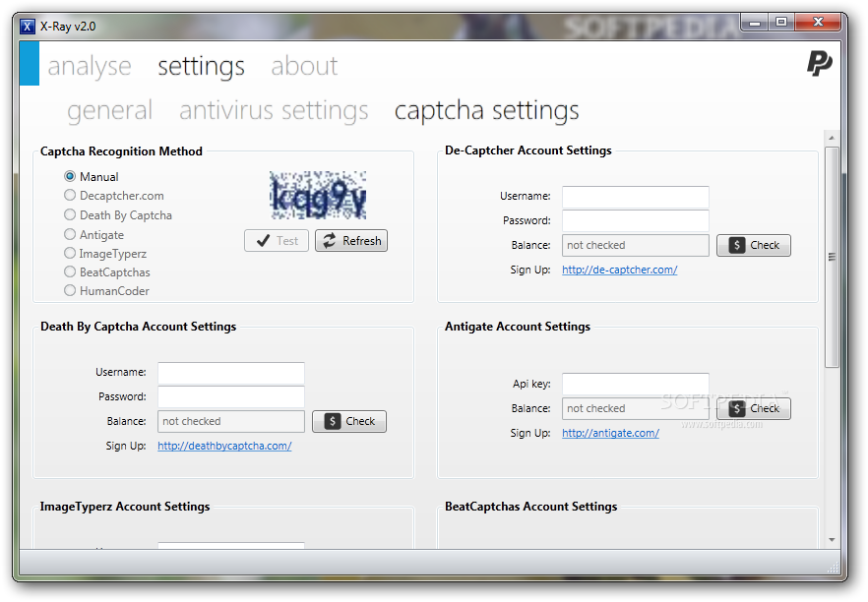Viewport: 868px width, 602px height.
Task: Close the X-Ray v2.0 window
Action: 818,23
